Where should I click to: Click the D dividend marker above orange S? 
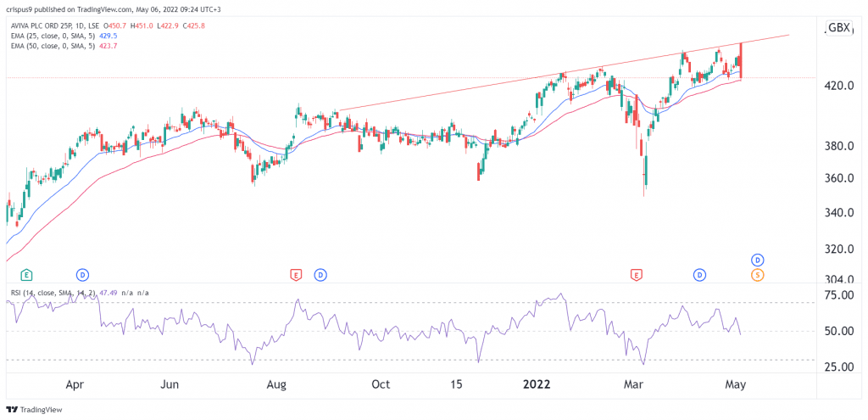click(757, 260)
